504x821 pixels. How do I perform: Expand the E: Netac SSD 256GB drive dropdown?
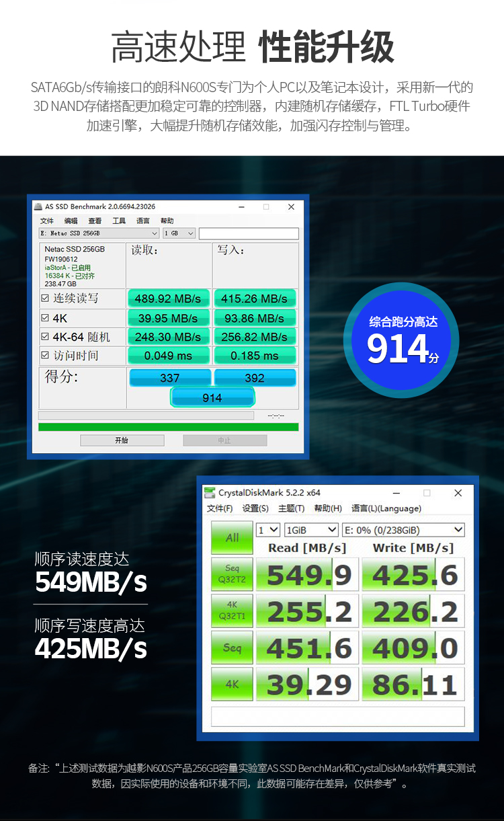[x=99, y=233]
